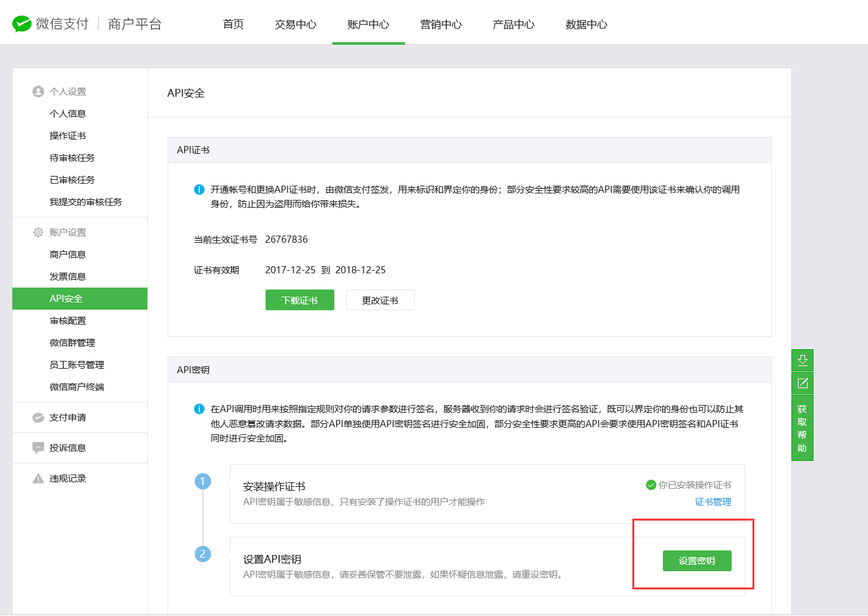Click the 个人设置 person icon
868x616 pixels.
tap(38, 92)
